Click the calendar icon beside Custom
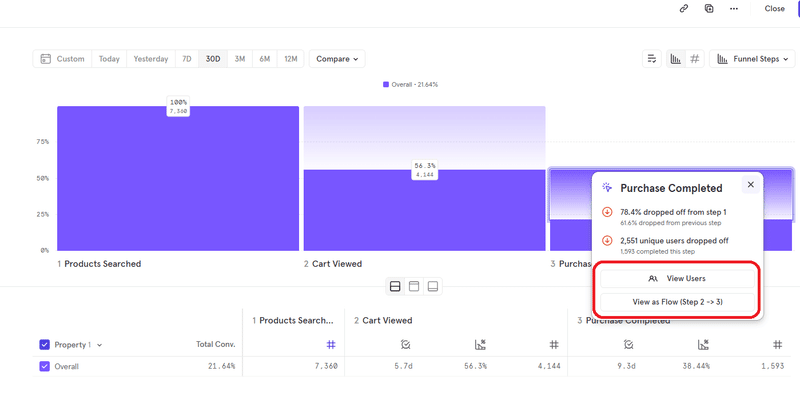This screenshot has height=401, width=800. click(45, 59)
